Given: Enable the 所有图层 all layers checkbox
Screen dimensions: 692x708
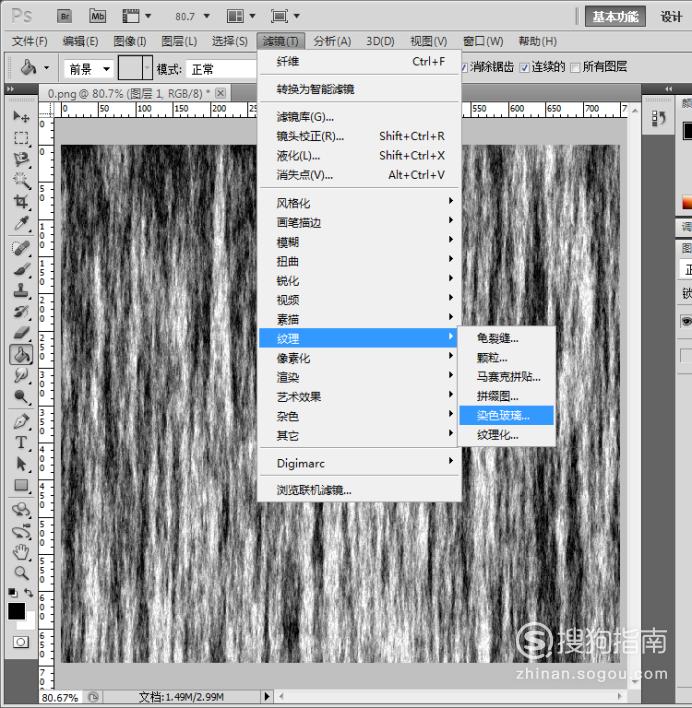Looking at the screenshot, I should 575,68.
